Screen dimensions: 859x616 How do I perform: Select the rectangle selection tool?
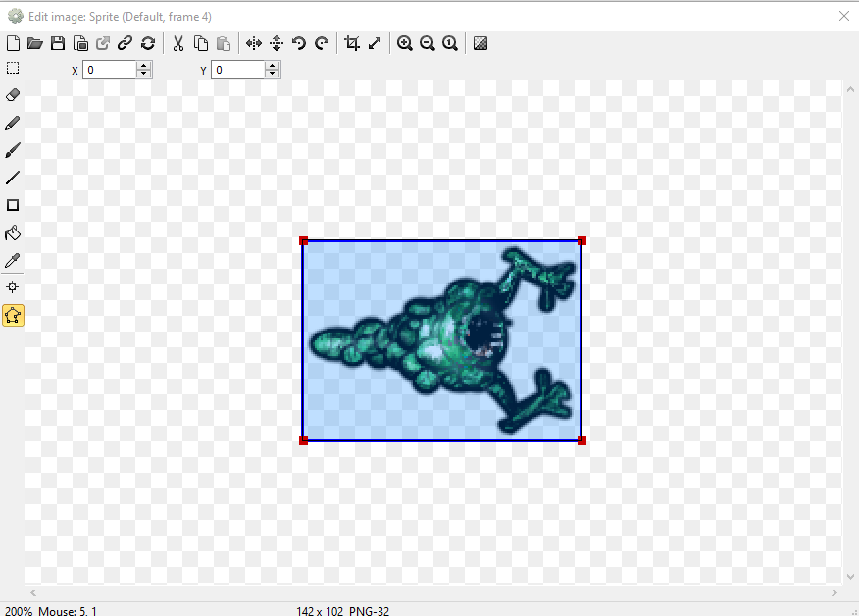coord(13,68)
